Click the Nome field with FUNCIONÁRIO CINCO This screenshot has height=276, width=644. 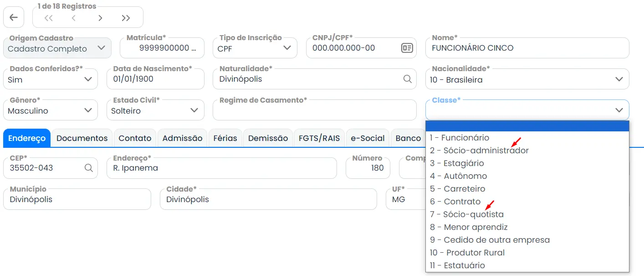pyautogui.click(x=527, y=48)
